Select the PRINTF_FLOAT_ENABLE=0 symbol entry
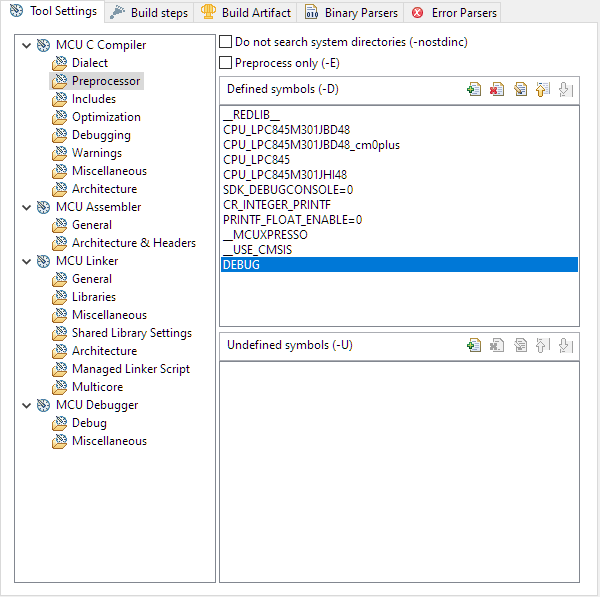Image resolution: width=600 pixels, height=597 pixels. [292, 219]
